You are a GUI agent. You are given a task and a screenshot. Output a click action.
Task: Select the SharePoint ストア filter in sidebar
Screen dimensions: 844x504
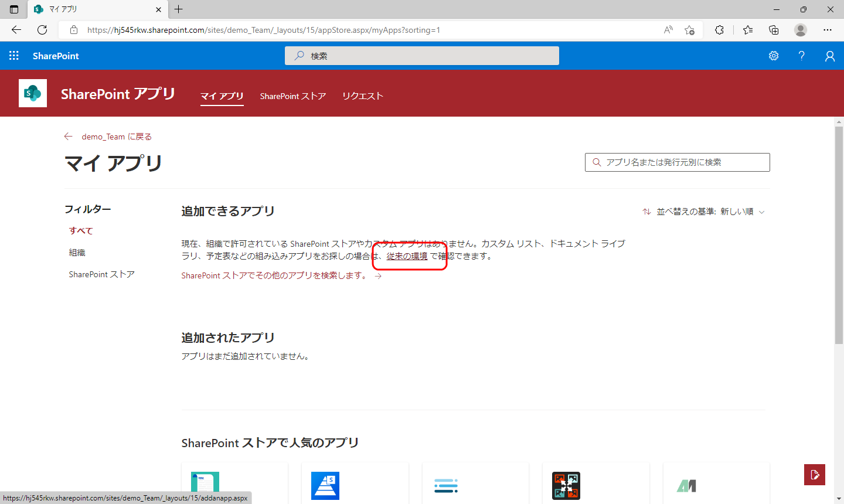101,274
